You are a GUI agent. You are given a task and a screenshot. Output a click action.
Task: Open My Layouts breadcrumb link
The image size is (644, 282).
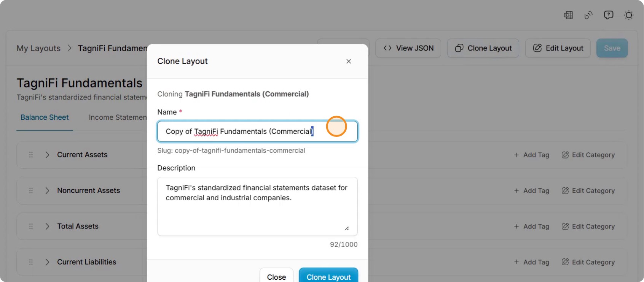(38, 48)
